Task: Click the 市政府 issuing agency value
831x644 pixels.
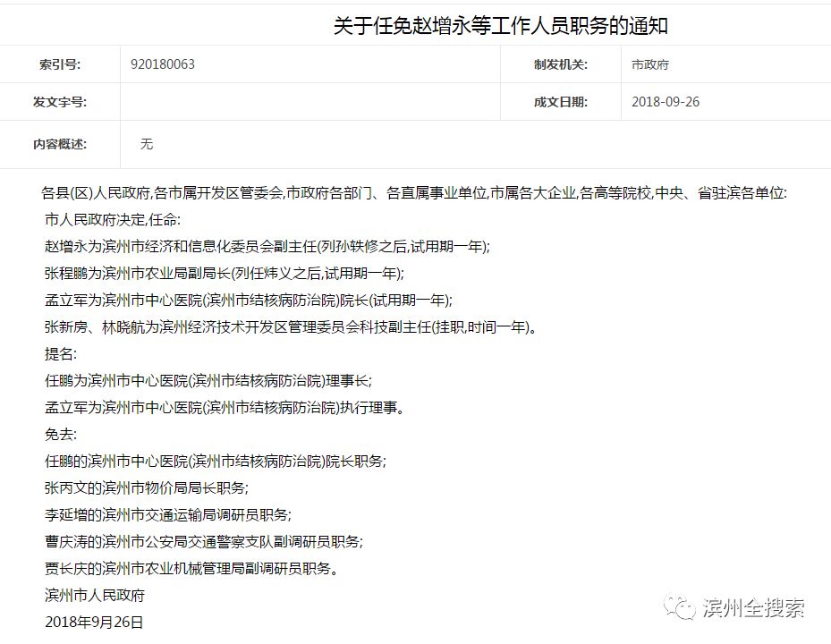Action: tap(649, 64)
